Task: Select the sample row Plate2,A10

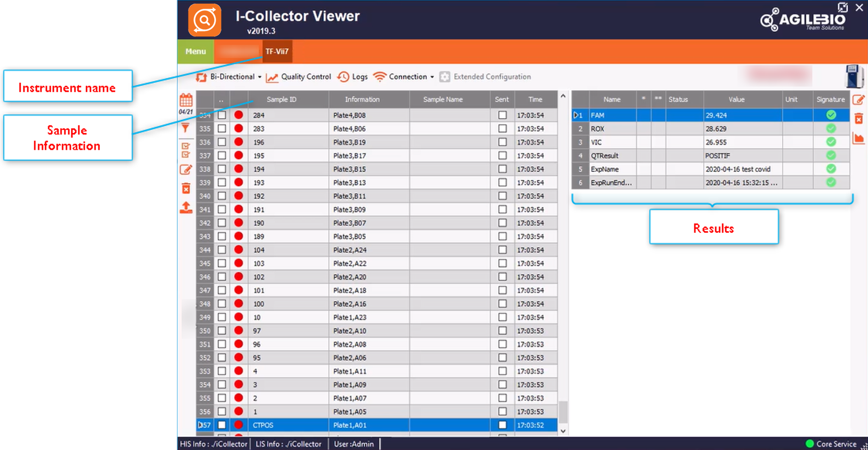Action: pyautogui.click(x=377, y=331)
